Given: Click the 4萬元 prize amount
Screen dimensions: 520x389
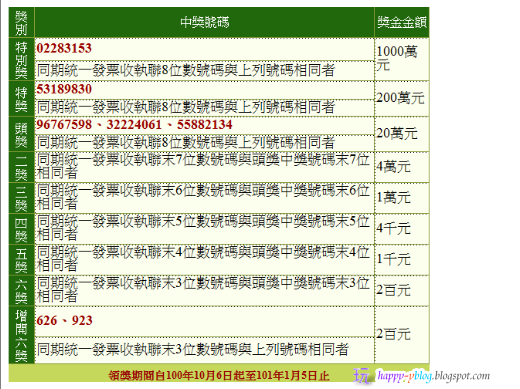Looking at the screenshot, I should point(393,167).
